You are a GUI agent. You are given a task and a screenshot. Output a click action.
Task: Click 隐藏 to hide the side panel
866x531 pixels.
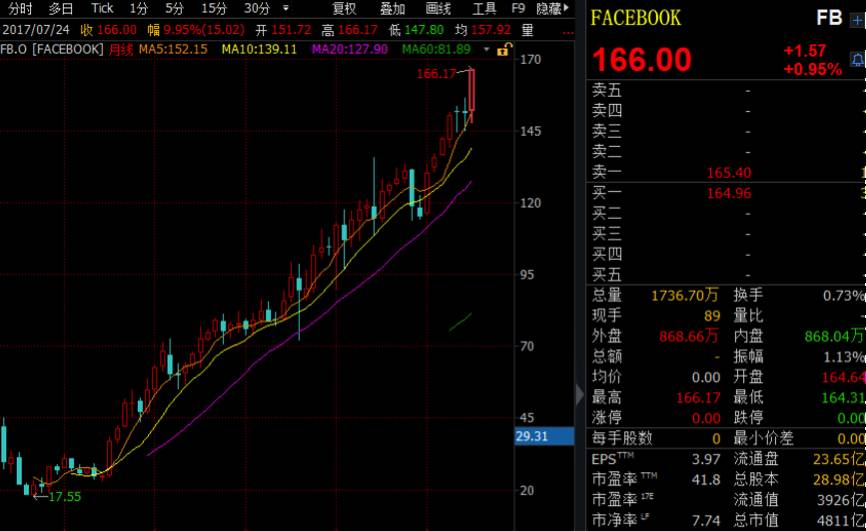[x=552, y=9]
